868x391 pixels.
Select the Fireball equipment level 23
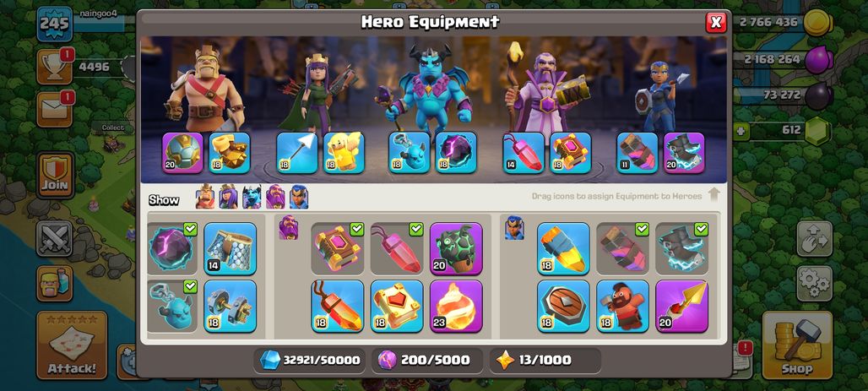[x=456, y=306]
